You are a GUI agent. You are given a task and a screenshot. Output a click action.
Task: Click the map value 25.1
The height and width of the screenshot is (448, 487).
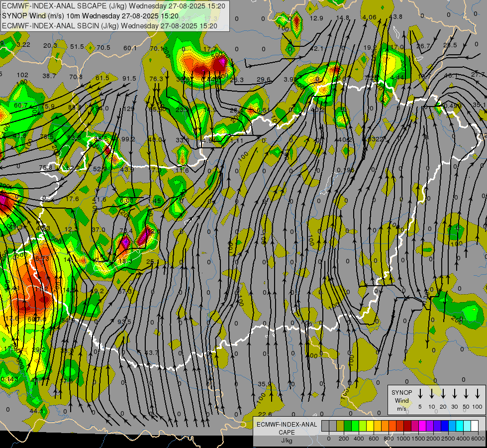pyautogui.click(x=153, y=261)
